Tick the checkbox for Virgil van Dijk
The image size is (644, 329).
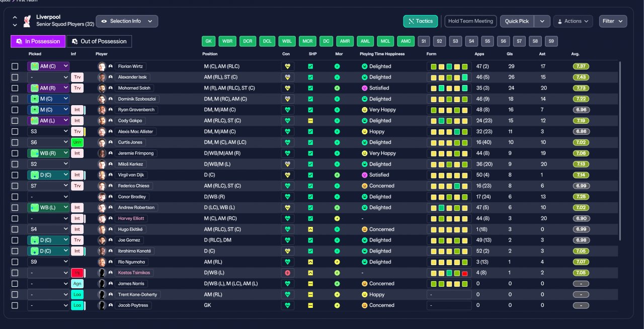[x=15, y=175]
